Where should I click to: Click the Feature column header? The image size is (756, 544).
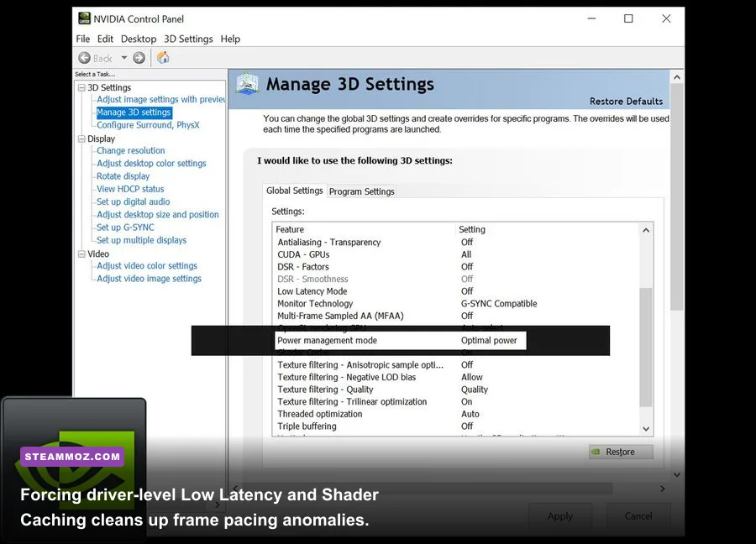click(x=364, y=229)
